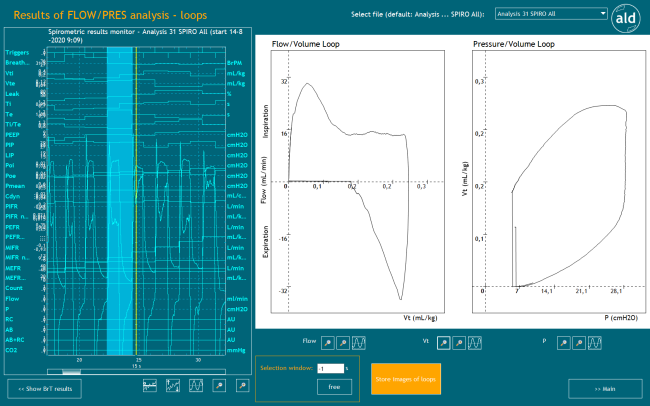Click the waveform autoscale icon beside P
The image size is (650, 406).
[x=596, y=341]
